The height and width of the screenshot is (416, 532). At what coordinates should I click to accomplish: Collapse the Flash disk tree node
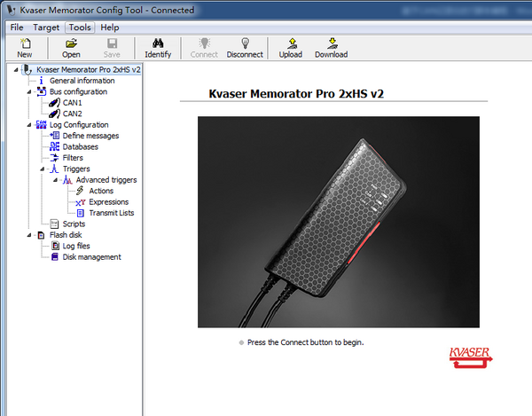(x=29, y=235)
